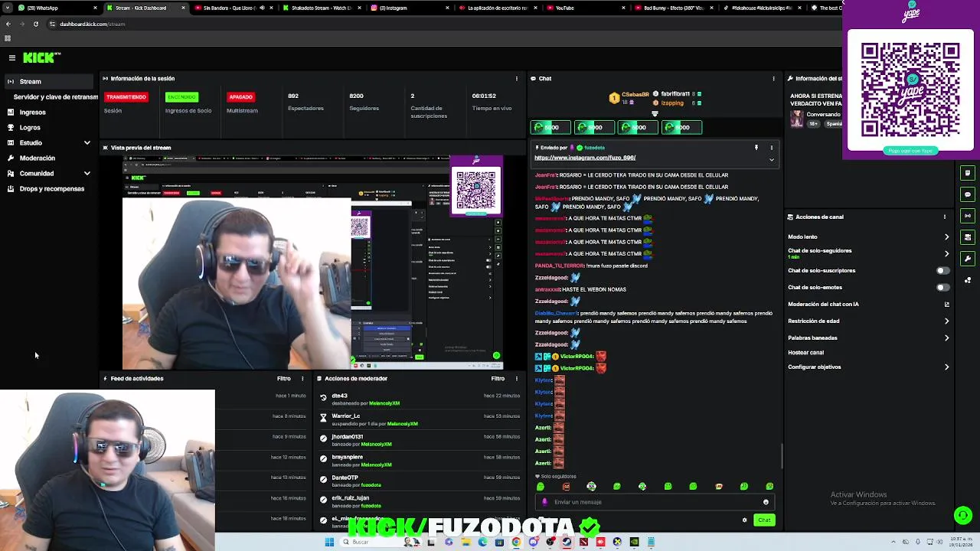
Task: Click the chat bubble icon in right rail
Action: (x=968, y=194)
